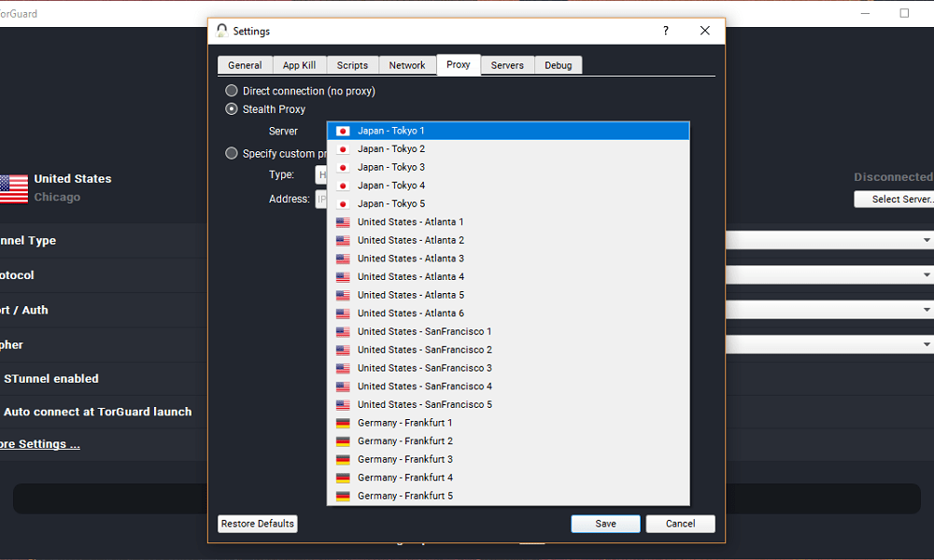
Task: Maximize the TorGuard main window
Action: 904,13
